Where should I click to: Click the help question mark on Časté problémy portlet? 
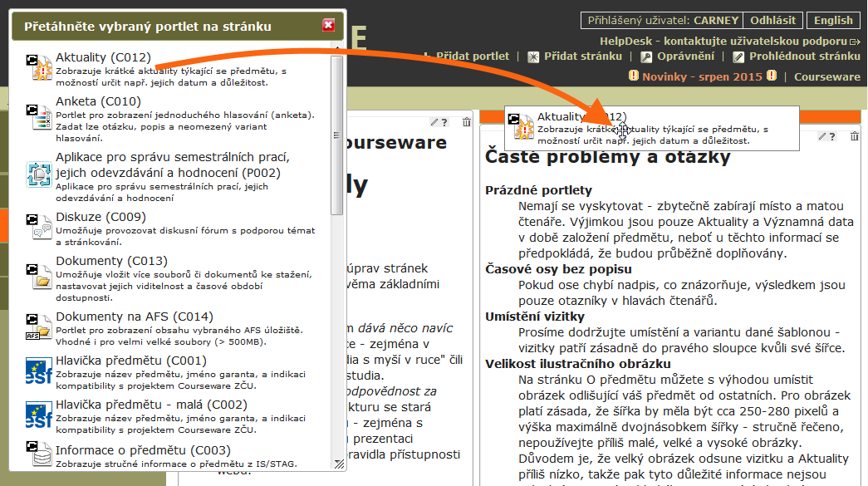[832, 136]
